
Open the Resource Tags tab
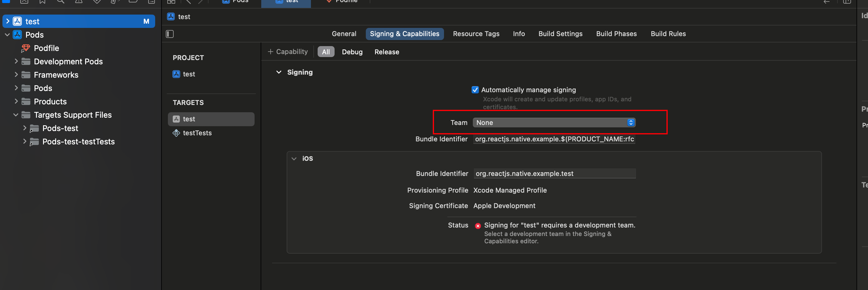(x=476, y=34)
